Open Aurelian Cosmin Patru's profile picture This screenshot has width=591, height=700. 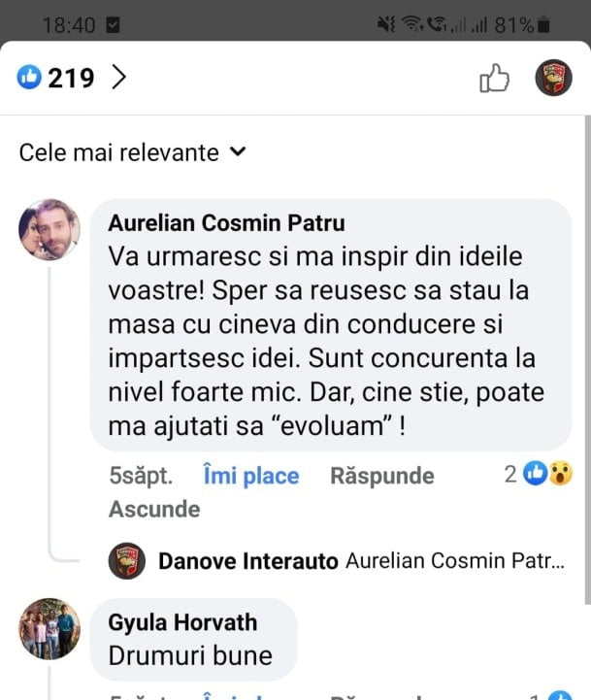pos(49,230)
